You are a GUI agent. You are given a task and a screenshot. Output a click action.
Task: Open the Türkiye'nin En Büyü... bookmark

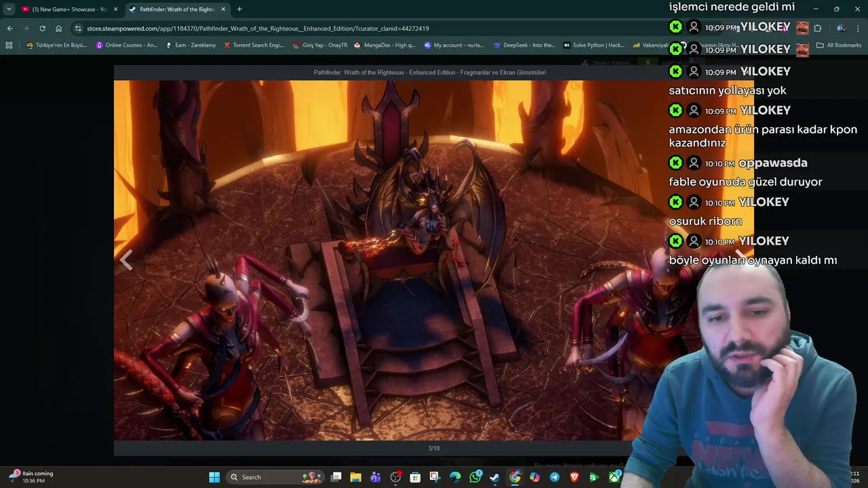[56, 45]
